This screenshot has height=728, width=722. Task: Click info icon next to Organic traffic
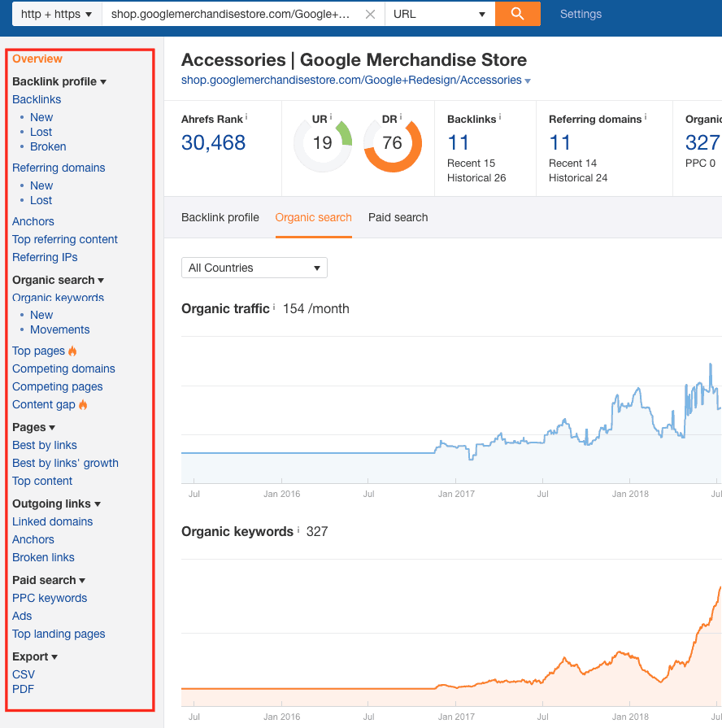274,308
